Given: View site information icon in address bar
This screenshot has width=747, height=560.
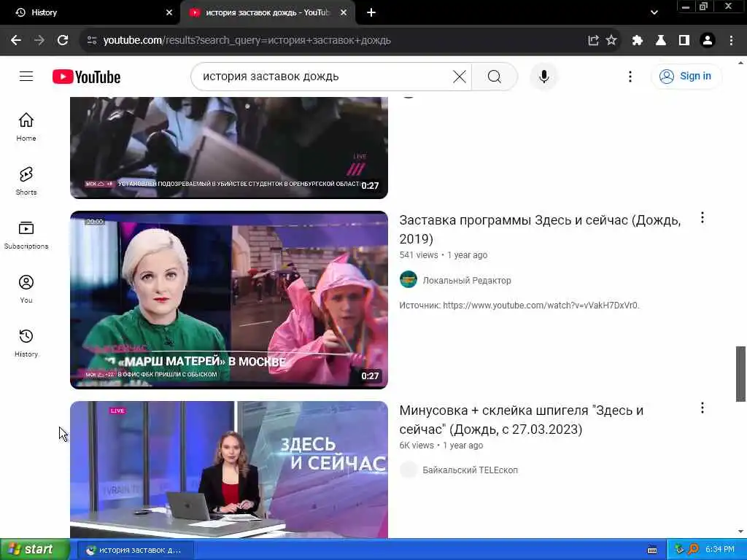Looking at the screenshot, I should point(91,41).
